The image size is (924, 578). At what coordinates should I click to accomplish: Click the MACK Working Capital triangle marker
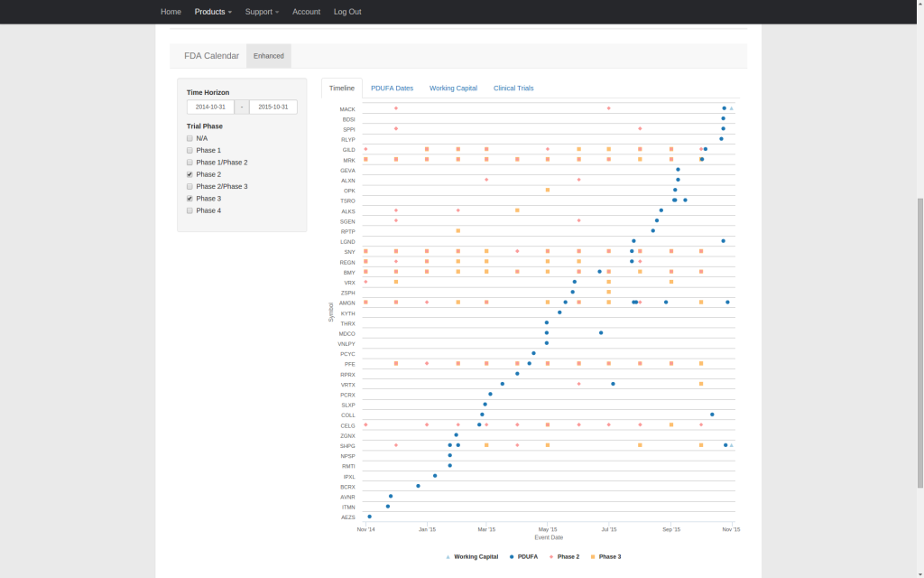[x=732, y=108]
